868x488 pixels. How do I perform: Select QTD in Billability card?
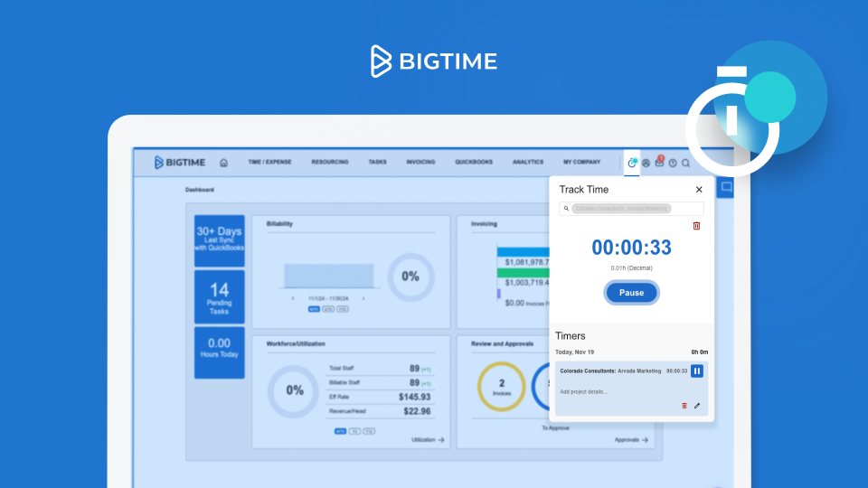328,309
